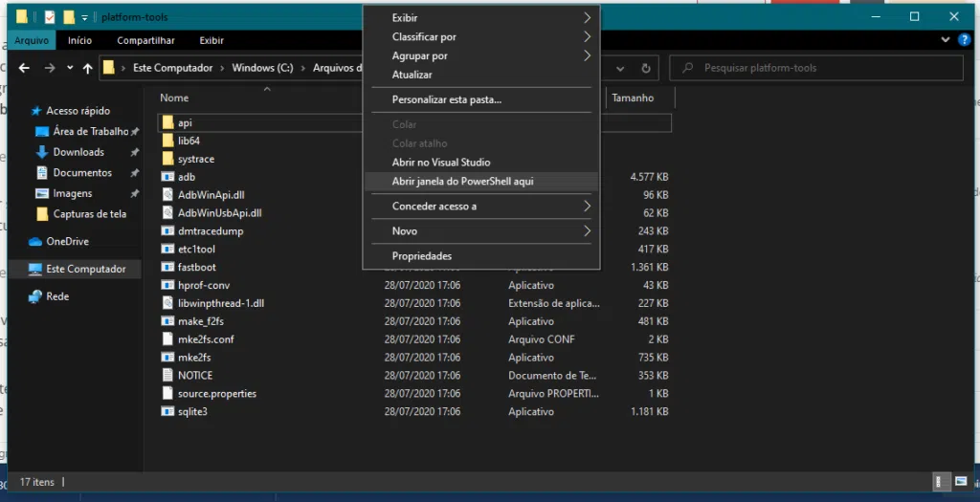The image size is (980, 502).
Task: Switch to the Compartilhar ribbon tab
Action: point(145,40)
